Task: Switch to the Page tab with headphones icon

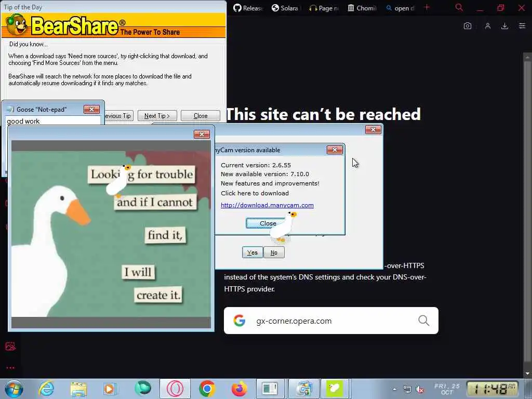Action: [324, 8]
